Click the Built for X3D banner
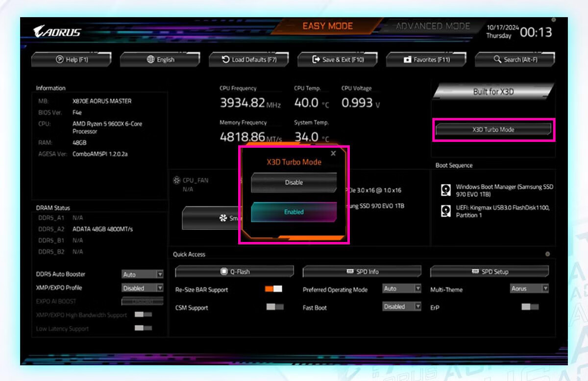 (x=493, y=92)
